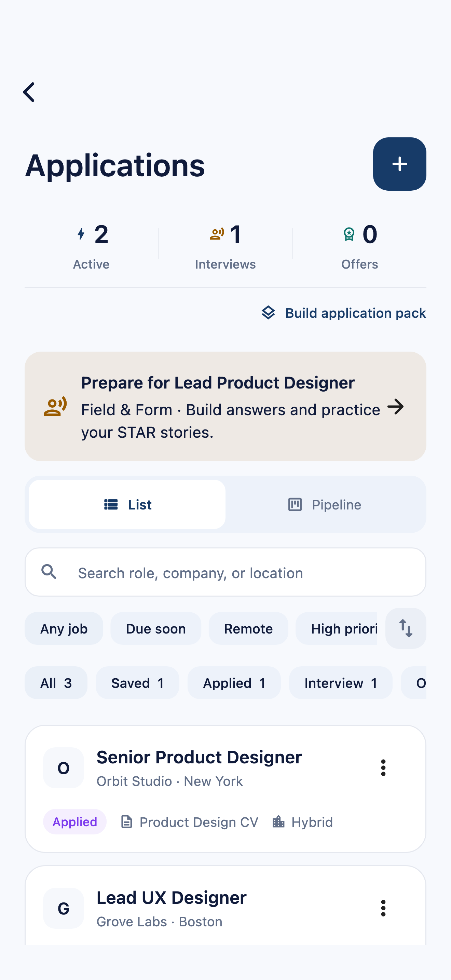
Task: Click the document icon next to Product Design CV
Action: click(126, 822)
